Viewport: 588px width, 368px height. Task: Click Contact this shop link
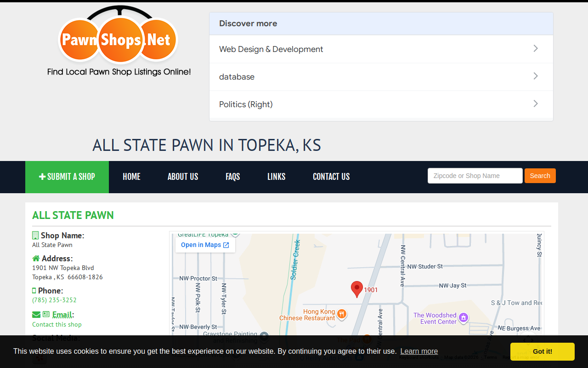(x=57, y=324)
